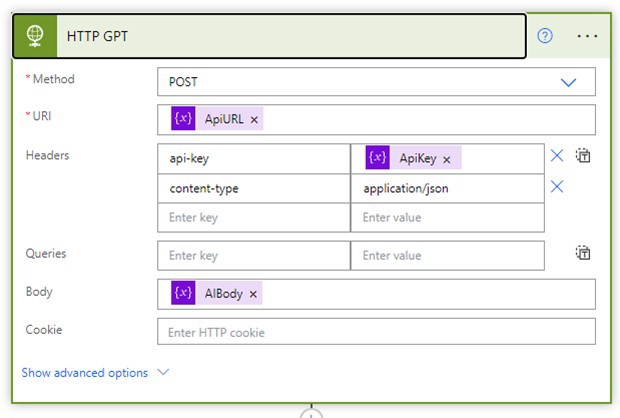Click the Queries Enter key field
The height and width of the screenshot is (418, 620).
253,256
